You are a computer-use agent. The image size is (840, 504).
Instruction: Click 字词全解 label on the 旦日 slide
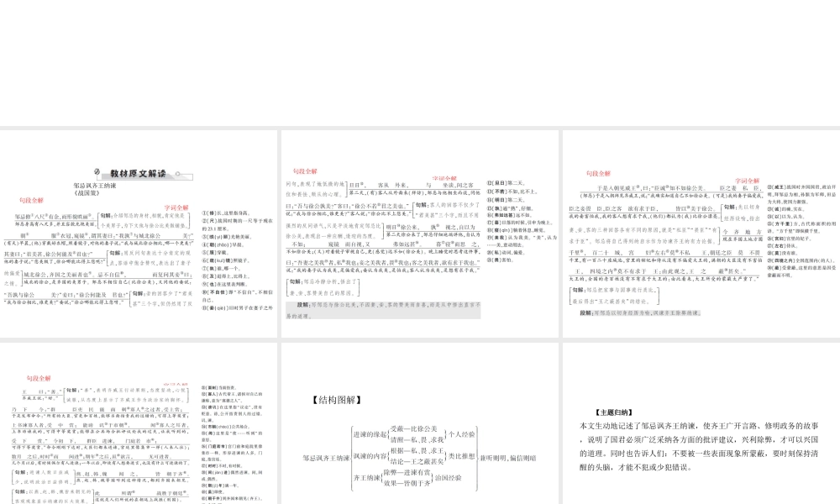[x=444, y=178]
